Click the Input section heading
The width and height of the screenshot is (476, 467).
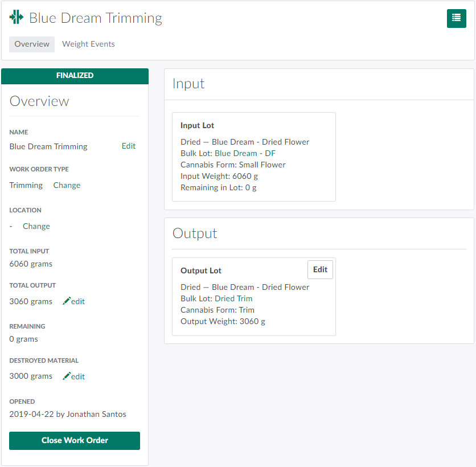coord(188,84)
